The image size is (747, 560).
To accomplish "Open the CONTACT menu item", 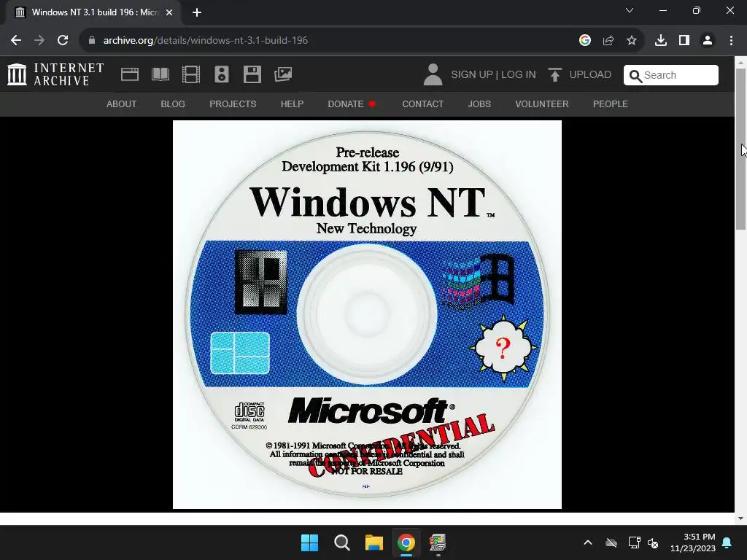I will point(423,104).
